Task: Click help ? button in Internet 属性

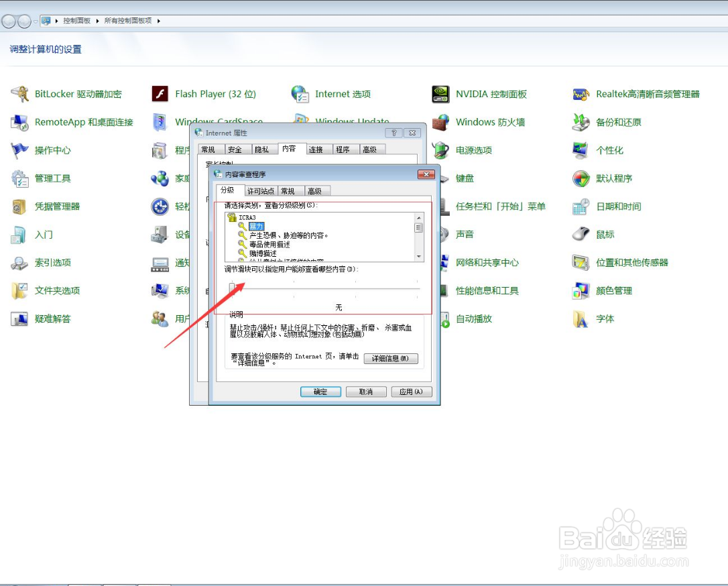Action: click(x=393, y=133)
